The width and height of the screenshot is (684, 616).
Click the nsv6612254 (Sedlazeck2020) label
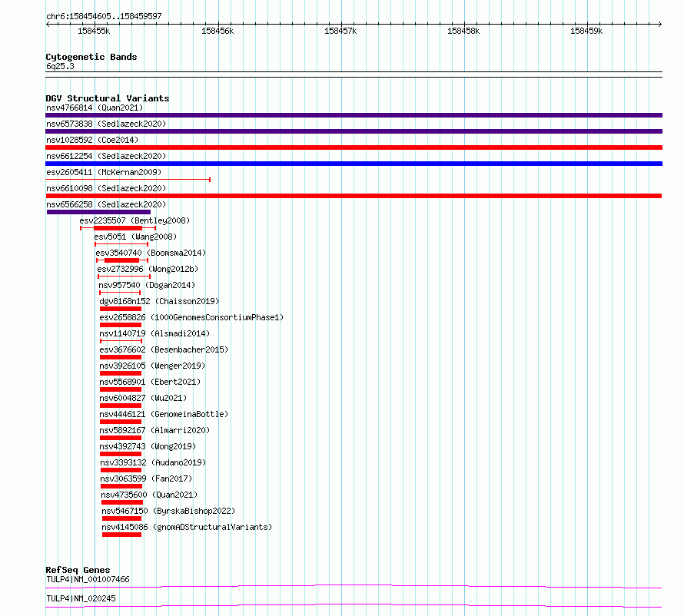click(x=106, y=156)
